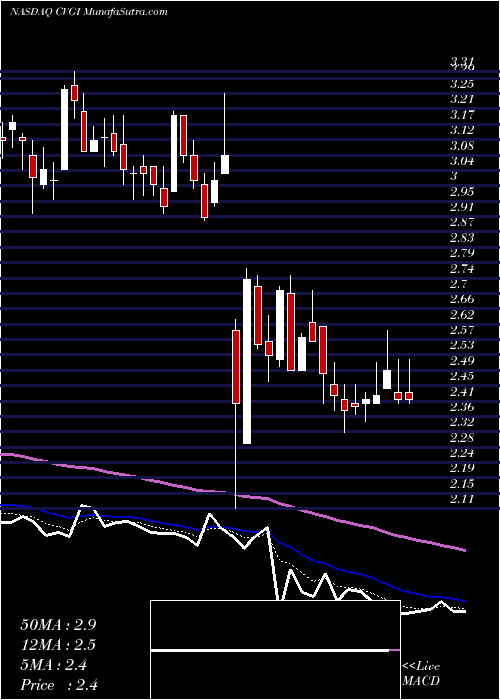Click the 2.79 price axis label
Image resolution: width=500 pixels, height=700 pixels.
(x=462, y=253)
